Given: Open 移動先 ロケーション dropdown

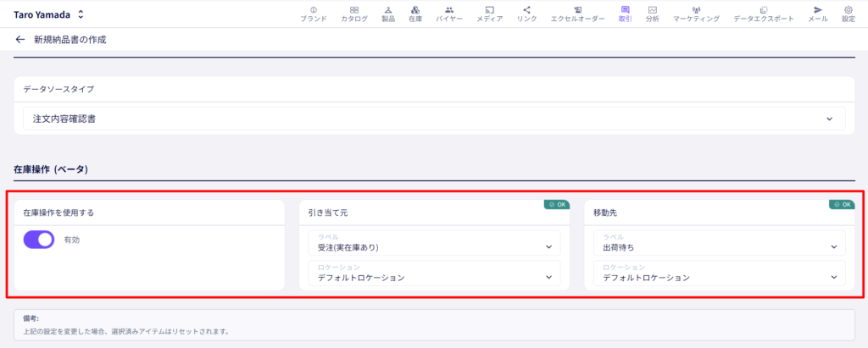Looking at the screenshot, I should pos(719,273).
